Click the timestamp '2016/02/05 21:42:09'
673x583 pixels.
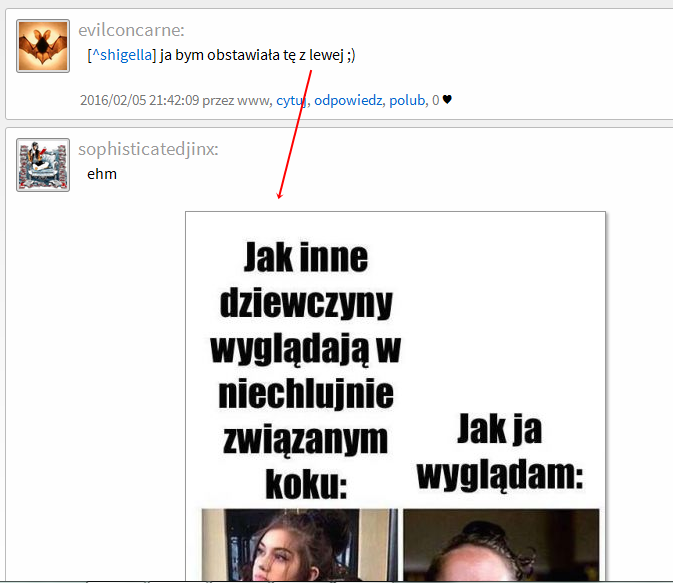click(139, 100)
